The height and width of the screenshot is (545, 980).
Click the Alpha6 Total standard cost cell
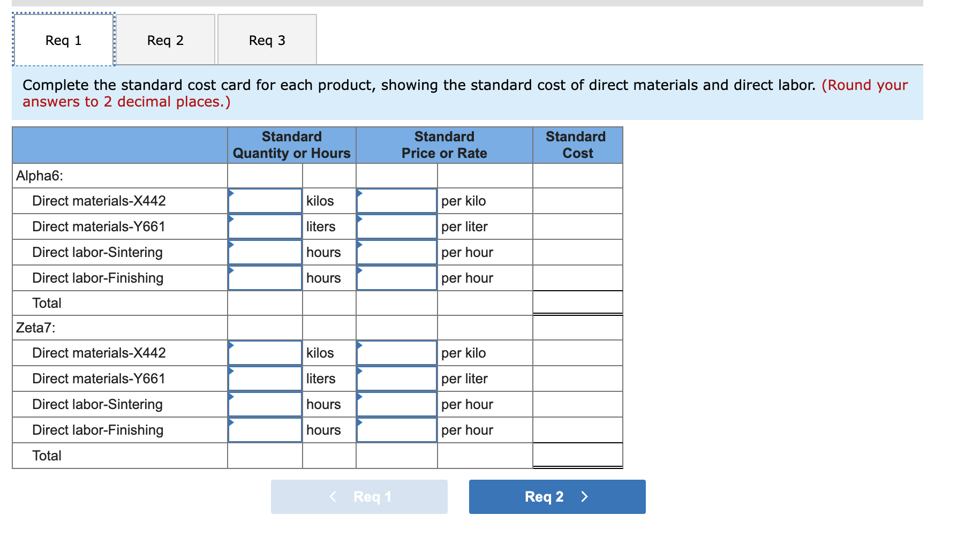(x=578, y=303)
